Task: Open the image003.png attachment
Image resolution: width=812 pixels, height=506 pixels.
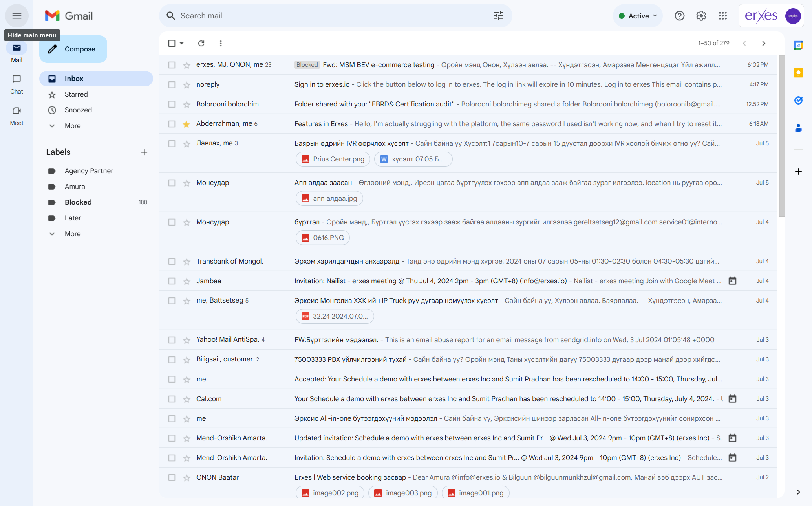Action: point(403,493)
